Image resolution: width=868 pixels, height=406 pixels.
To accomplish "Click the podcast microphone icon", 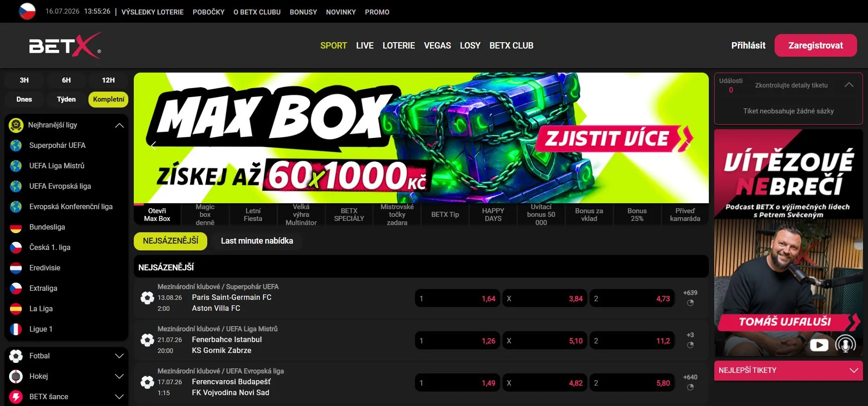I will (845, 344).
